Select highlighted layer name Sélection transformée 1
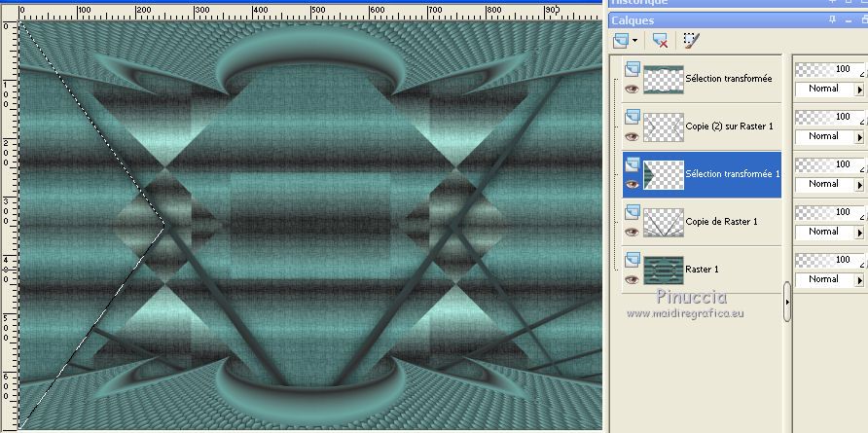 [733, 174]
